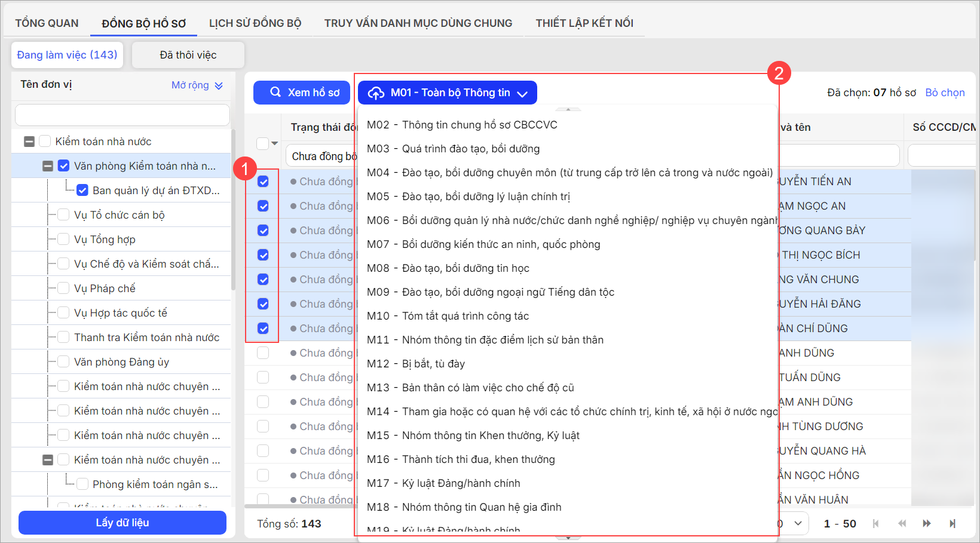The height and width of the screenshot is (543, 980).
Task: Go to the next page of results
Action: 927,523
